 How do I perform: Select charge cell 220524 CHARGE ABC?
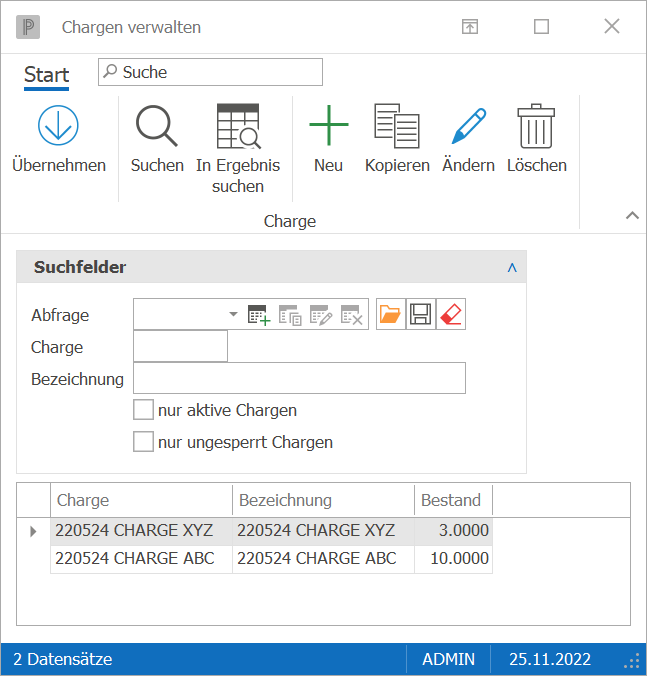coord(141,559)
